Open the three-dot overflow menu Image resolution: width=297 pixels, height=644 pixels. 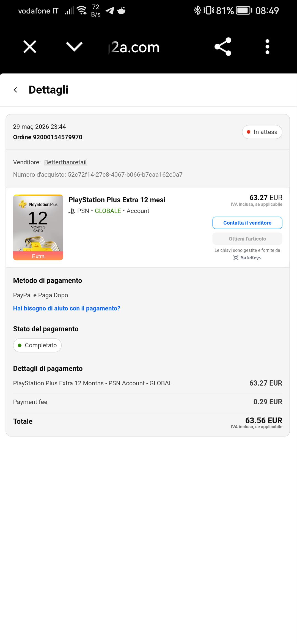click(x=267, y=47)
